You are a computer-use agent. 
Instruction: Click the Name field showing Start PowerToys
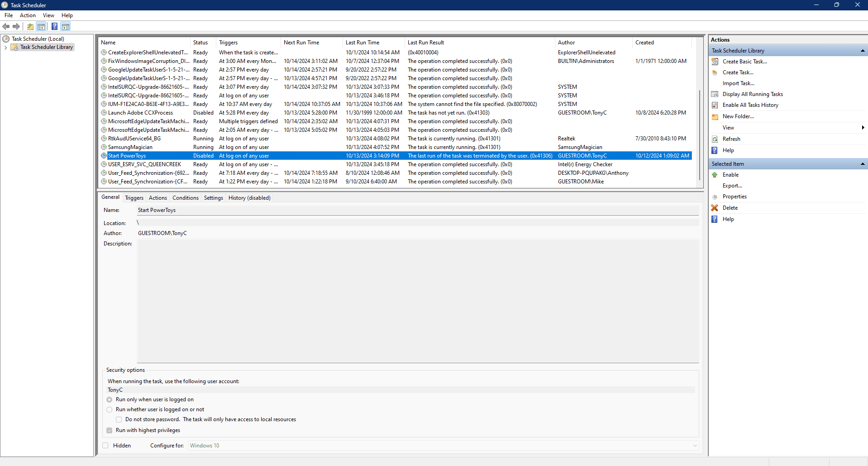coord(418,210)
